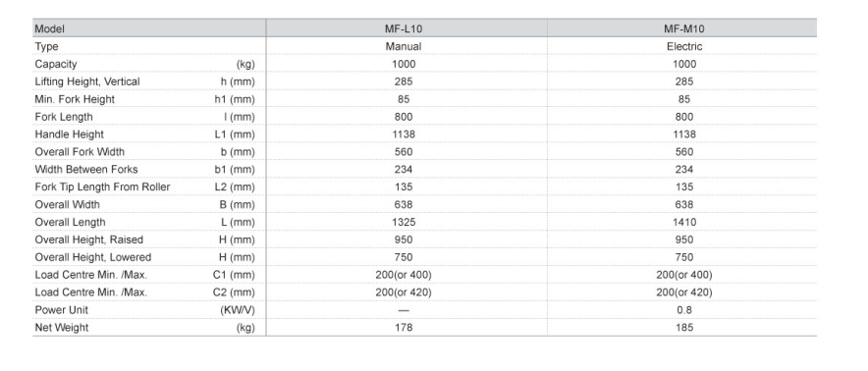Click the 1325 overall length value
The width and height of the screenshot is (868, 371).
(404, 222)
